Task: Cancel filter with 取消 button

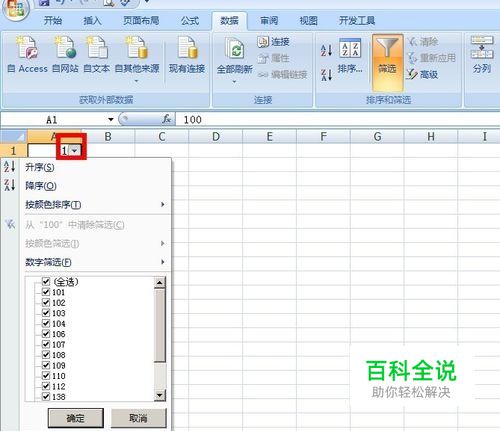Action: [x=138, y=418]
